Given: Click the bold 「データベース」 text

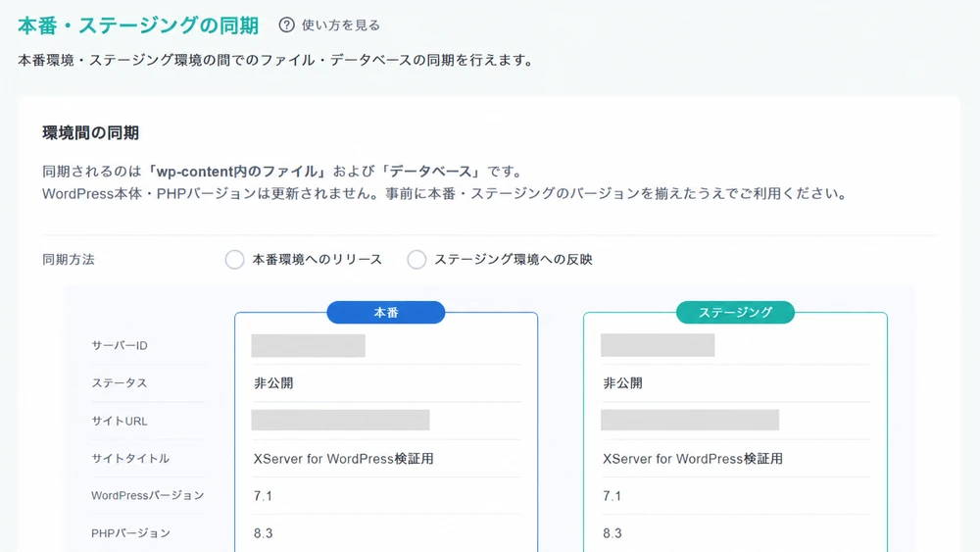Looking at the screenshot, I should (431, 172).
